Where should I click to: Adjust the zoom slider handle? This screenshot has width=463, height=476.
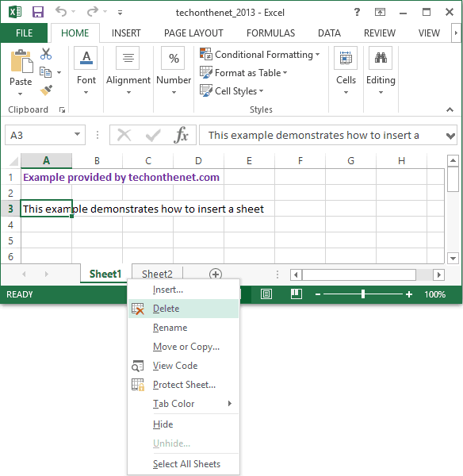[363, 294]
